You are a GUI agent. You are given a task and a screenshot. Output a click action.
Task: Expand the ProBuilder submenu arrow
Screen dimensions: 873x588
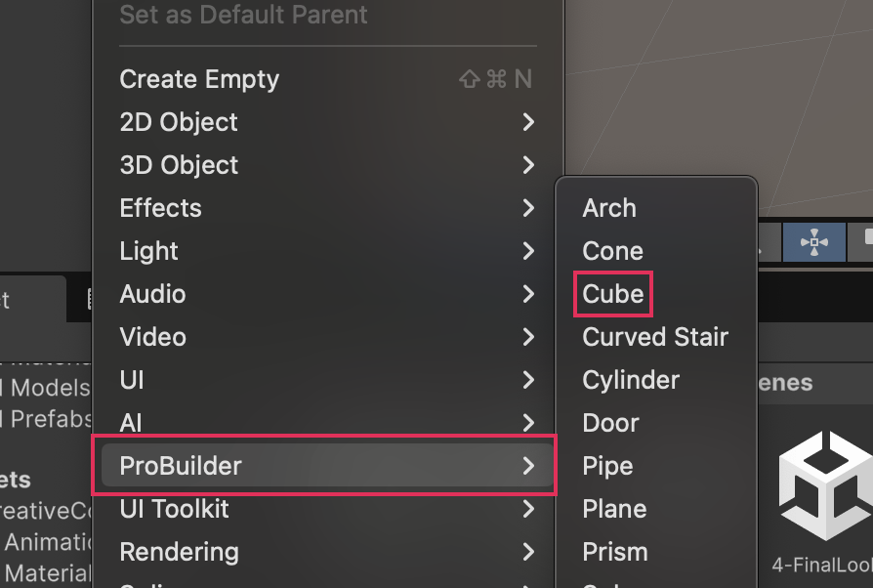528,466
